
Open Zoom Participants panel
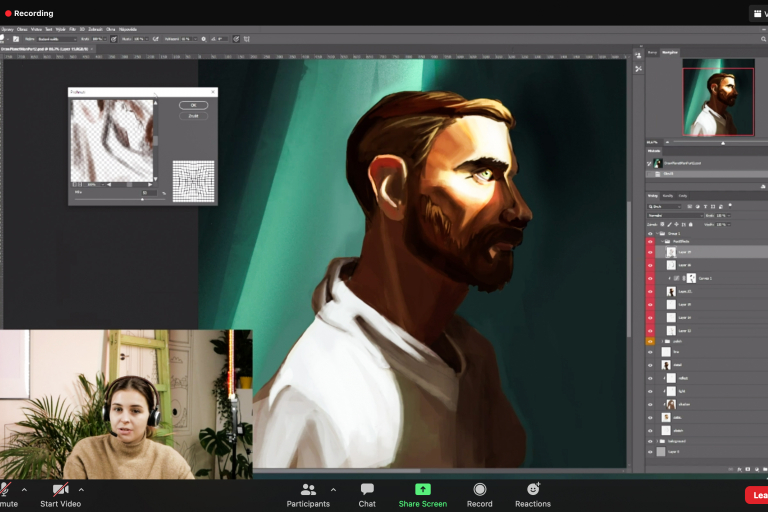pos(308,495)
